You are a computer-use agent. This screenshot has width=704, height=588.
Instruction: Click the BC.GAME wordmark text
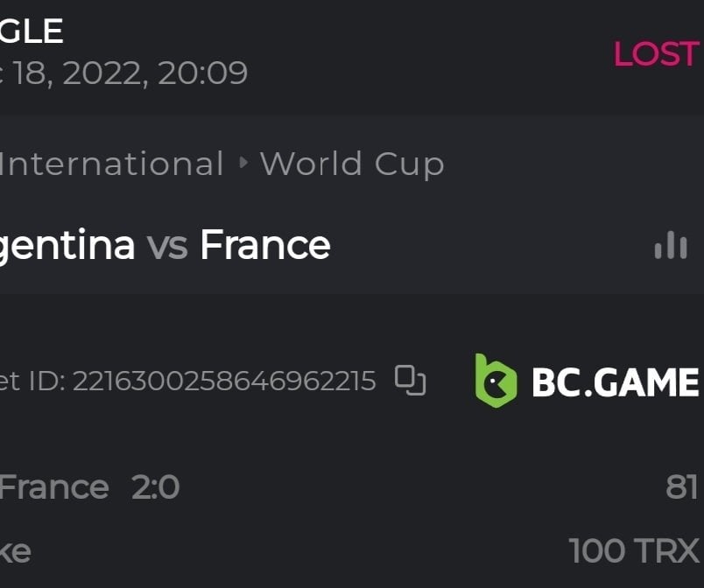pos(615,382)
